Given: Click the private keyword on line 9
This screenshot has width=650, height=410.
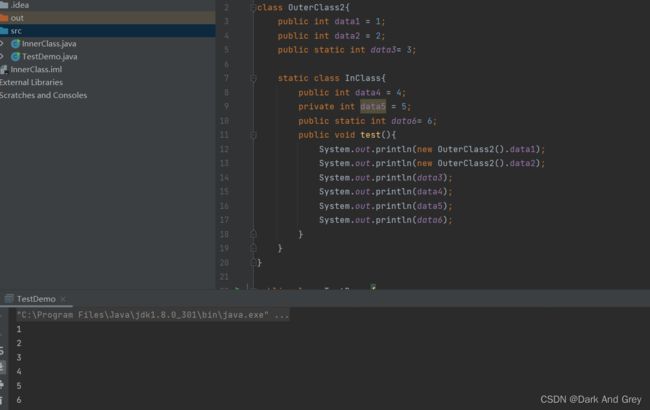Looking at the screenshot, I should [x=316, y=107].
